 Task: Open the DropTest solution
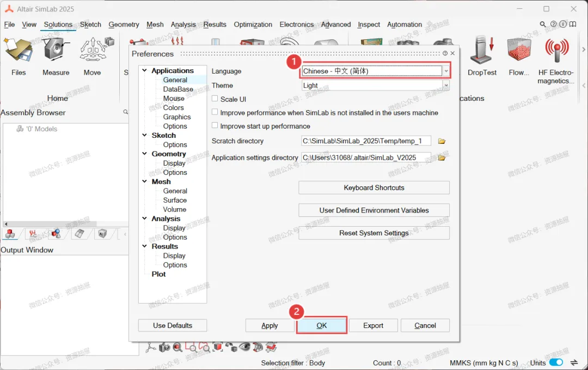[x=482, y=56]
